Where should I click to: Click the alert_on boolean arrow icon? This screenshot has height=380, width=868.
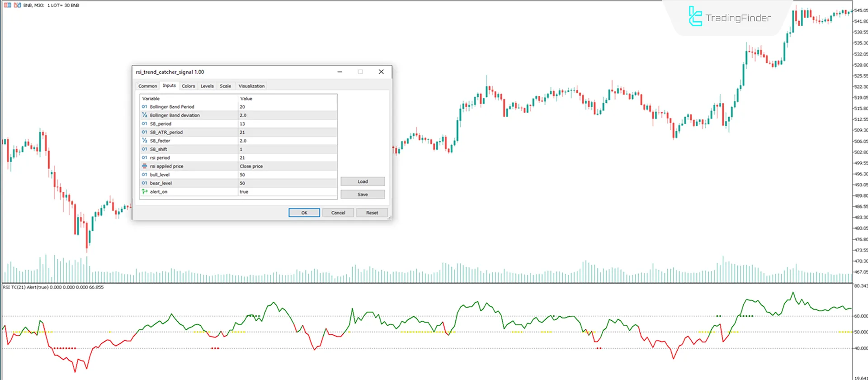(145, 192)
